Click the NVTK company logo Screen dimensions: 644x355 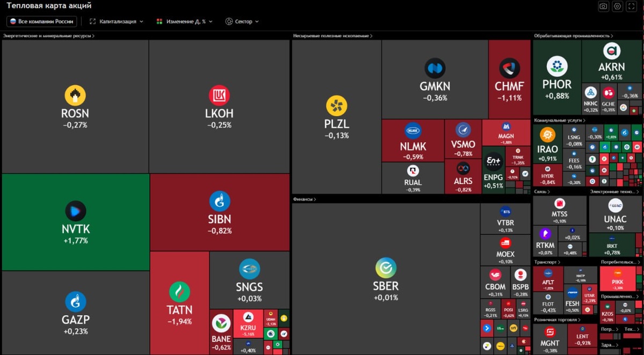coord(75,211)
